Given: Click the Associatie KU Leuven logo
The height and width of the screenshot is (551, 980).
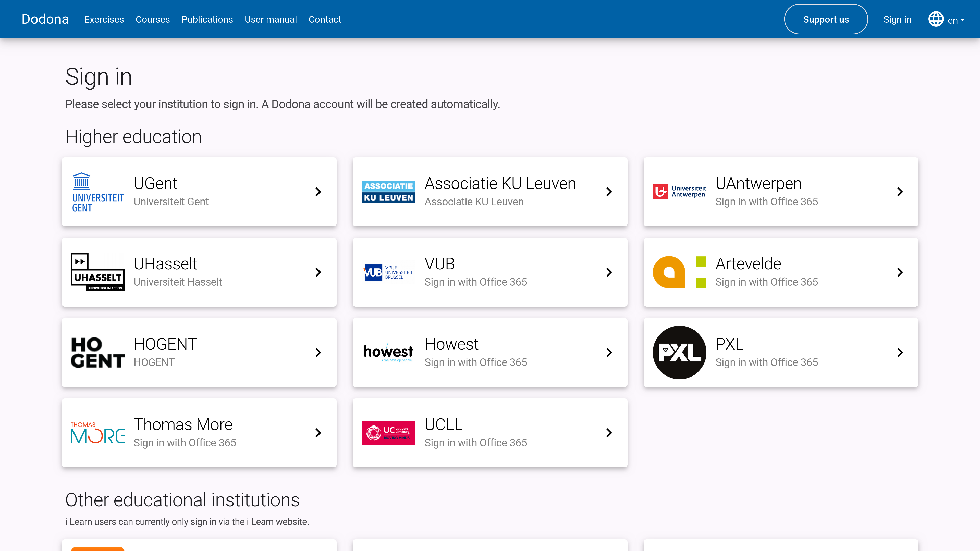Looking at the screenshot, I should click(x=388, y=192).
